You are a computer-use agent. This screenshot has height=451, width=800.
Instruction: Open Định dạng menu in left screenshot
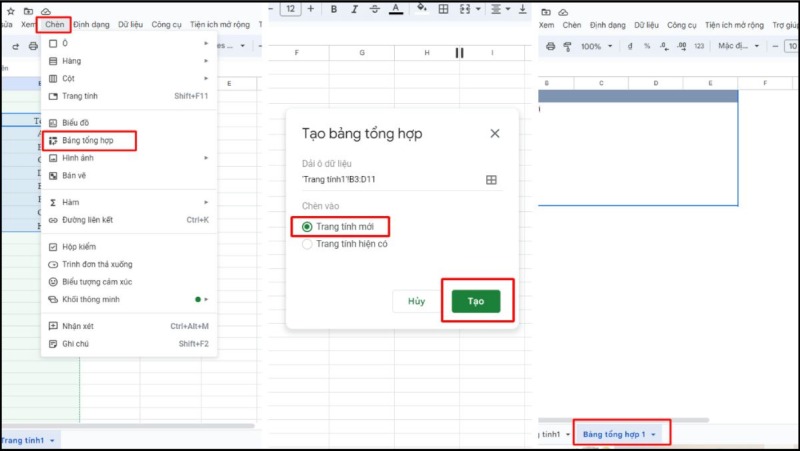pyautogui.click(x=91, y=24)
